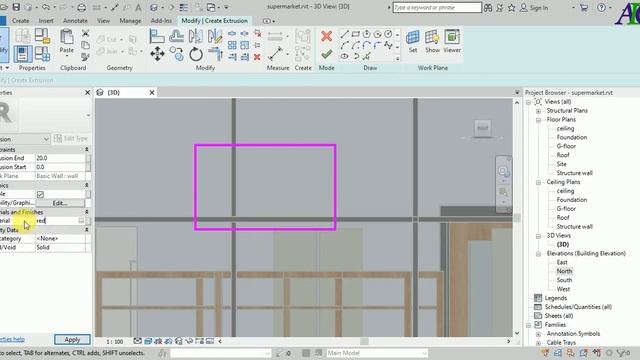This screenshot has width=640, height=360.
Task: Open the G-floor floor plan
Action: click(566, 146)
